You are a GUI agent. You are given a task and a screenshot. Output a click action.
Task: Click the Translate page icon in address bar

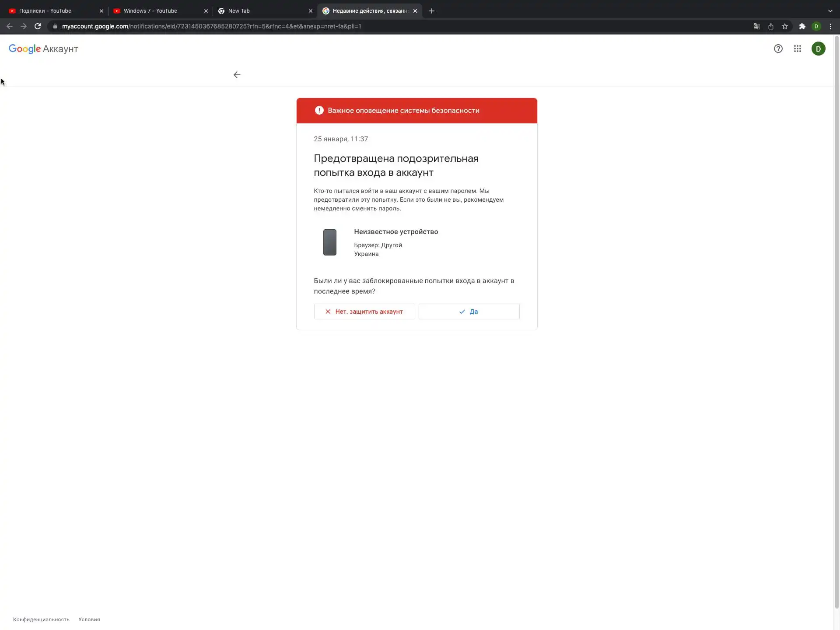pyautogui.click(x=756, y=26)
